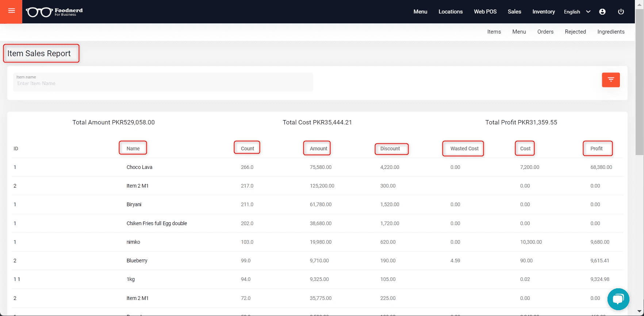The height and width of the screenshot is (316, 644).
Task: Click the ID column header
Action: click(16, 149)
